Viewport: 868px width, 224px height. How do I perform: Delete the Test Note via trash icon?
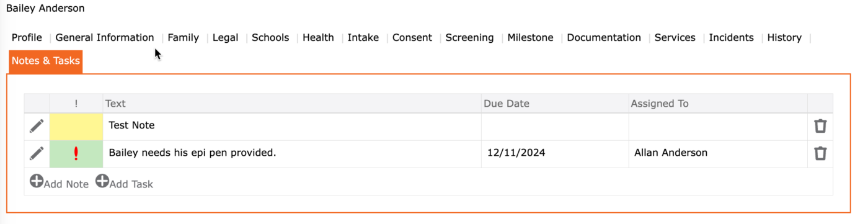[820, 126]
